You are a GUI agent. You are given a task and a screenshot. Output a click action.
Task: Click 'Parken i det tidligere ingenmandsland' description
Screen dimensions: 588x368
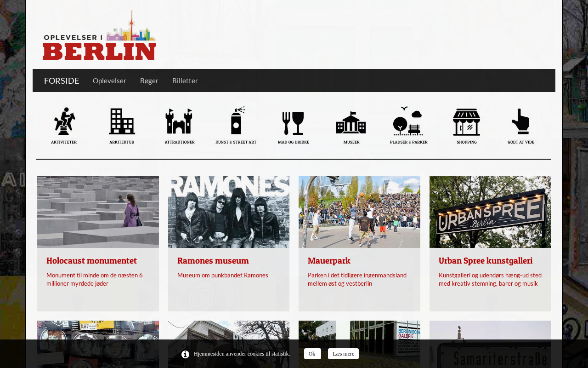(x=357, y=279)
